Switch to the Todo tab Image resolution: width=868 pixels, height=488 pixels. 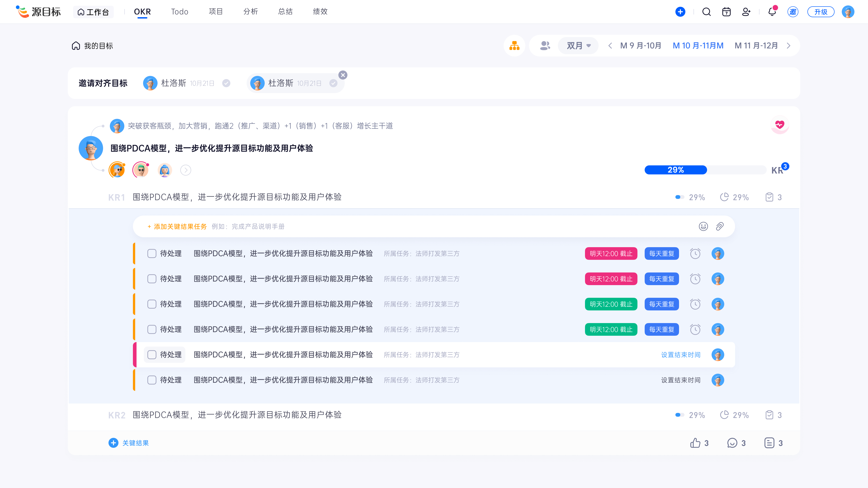(179, 12)
